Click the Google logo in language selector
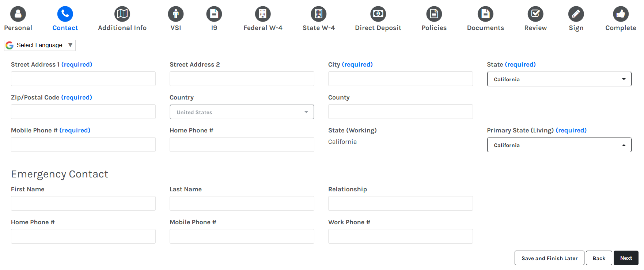Viewport: 644px width, 270px height. 10,45
